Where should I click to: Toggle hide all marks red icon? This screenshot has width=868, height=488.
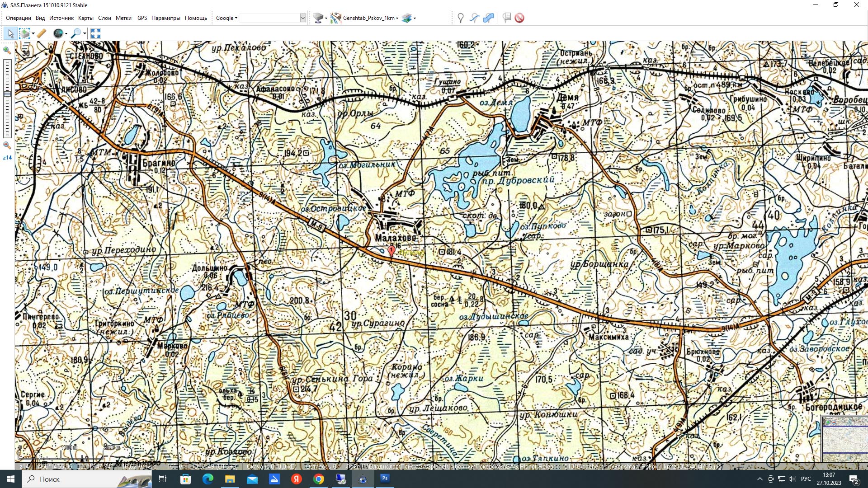[x=519, y=18]
